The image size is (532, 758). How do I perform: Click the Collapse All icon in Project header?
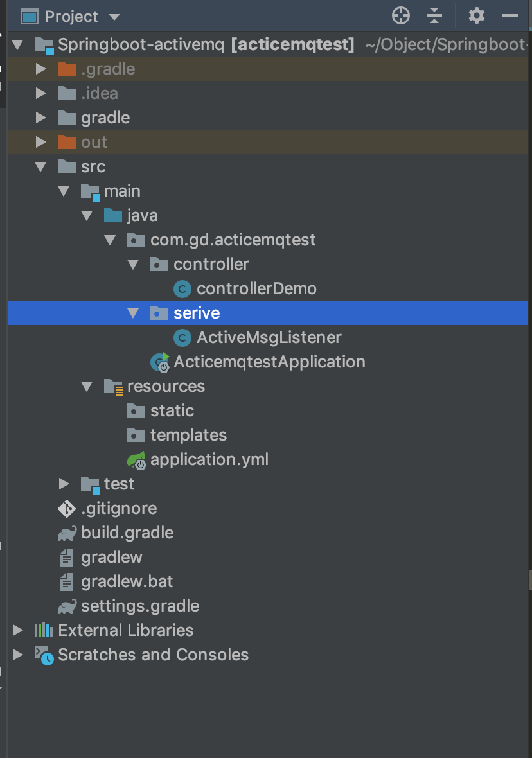tap(435, 16)
